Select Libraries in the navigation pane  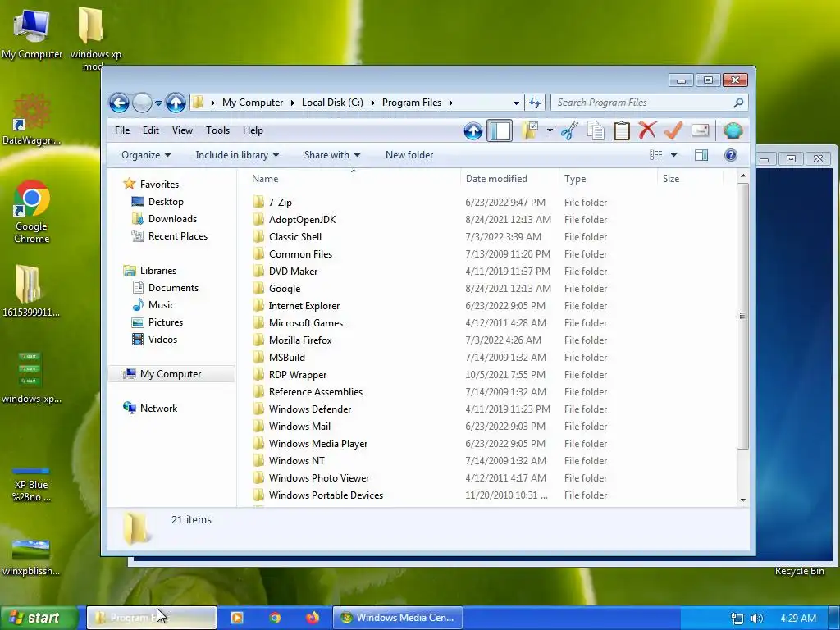coord(158,271)
